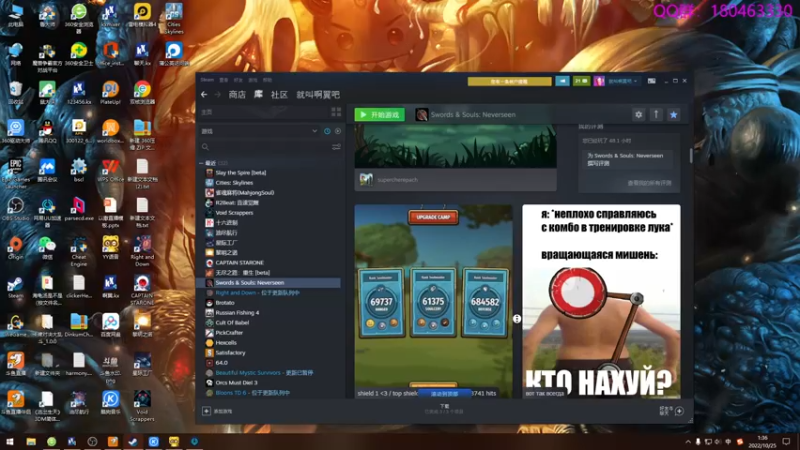800x450 pixels.
Task: Open the 社区 community tab
Action: [279, 94]
